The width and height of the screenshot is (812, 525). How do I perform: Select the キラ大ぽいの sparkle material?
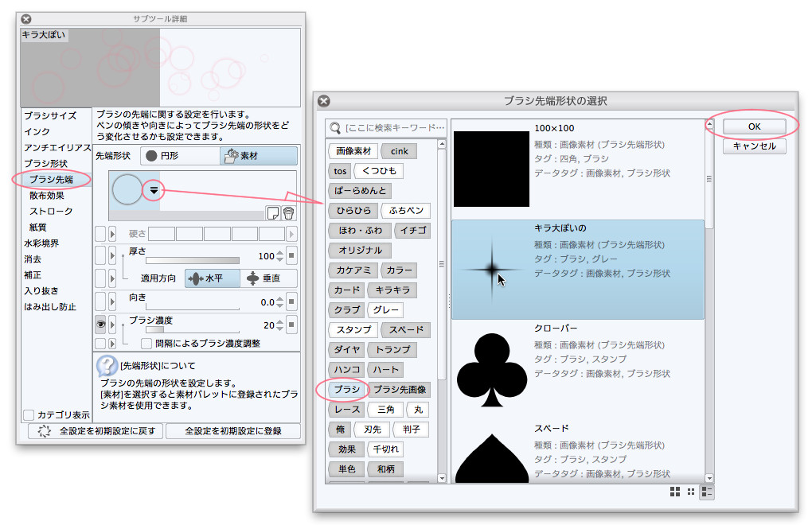click(x=577, y=270)
